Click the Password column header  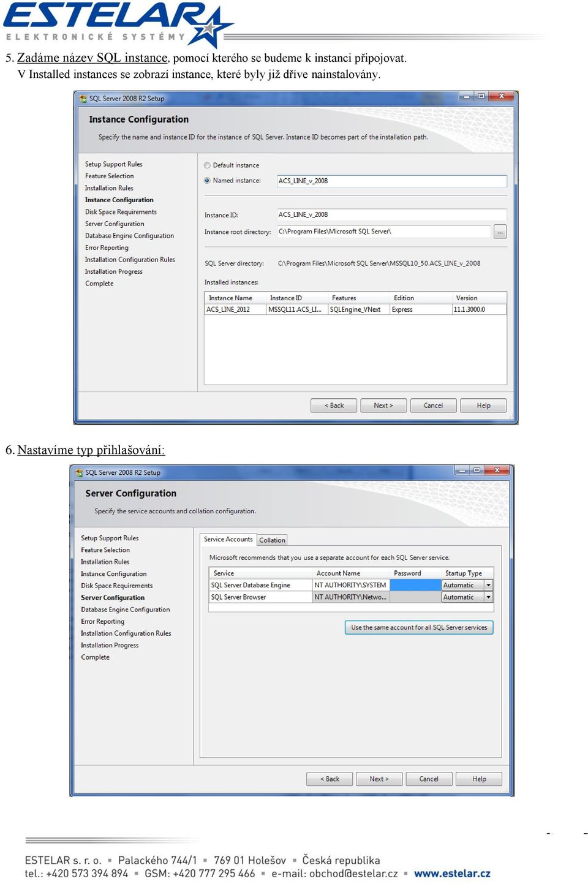point(415,573)
